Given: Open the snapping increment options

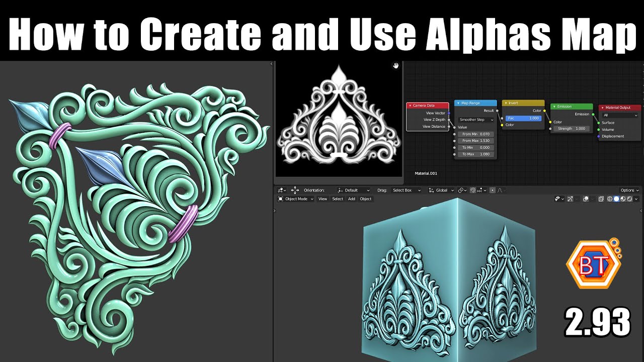Looking at the screenshot, I should (481, 190).
